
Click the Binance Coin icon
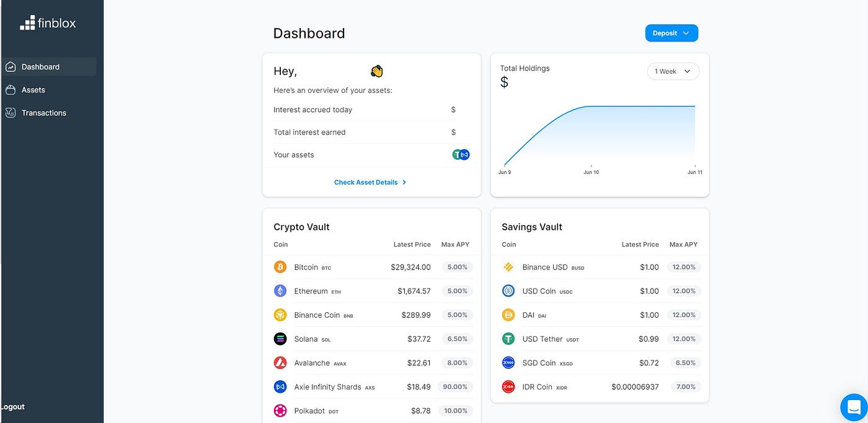click(280, 315)
